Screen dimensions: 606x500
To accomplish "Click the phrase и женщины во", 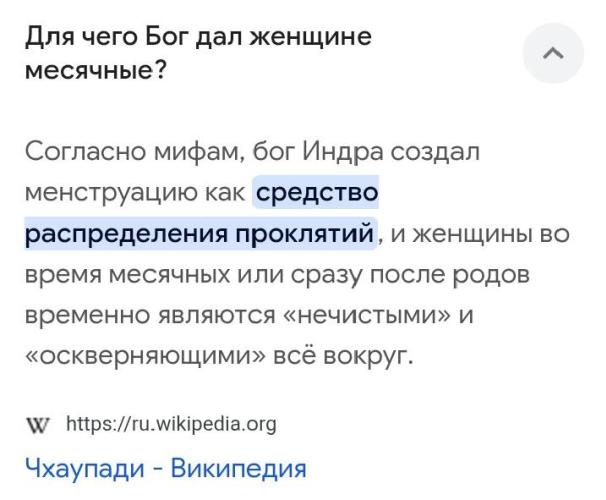I will 480,234.
